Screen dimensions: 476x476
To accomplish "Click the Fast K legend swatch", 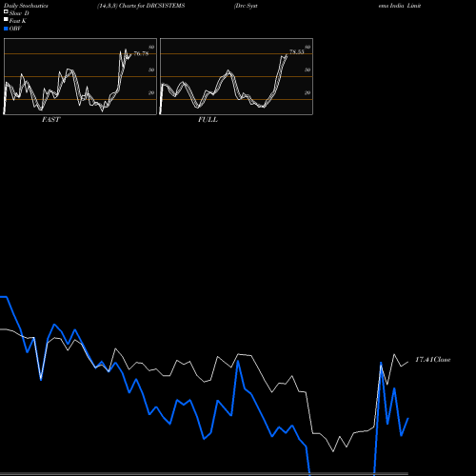I will (6, 20).
